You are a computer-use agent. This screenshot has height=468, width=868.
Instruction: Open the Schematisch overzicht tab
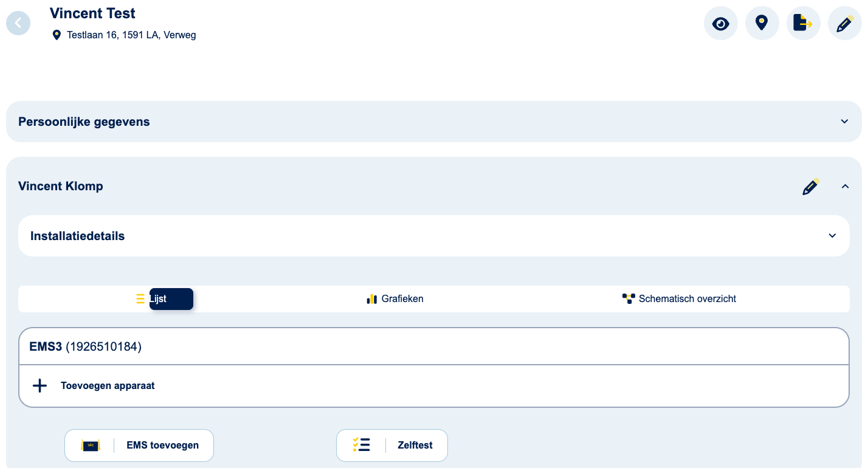click(679, 299)
